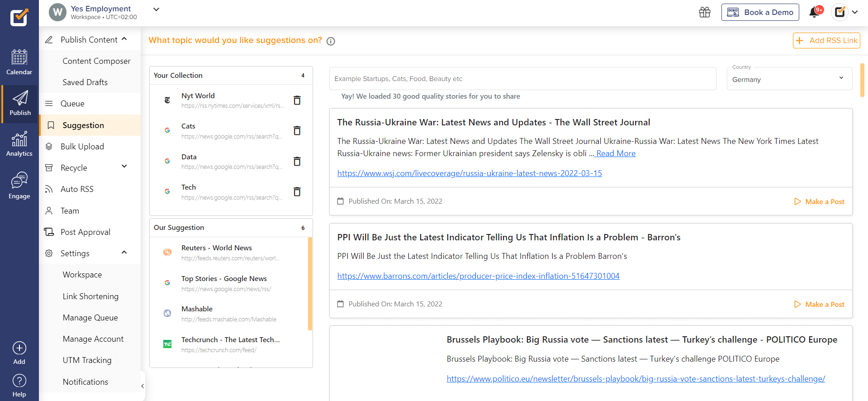Click the info icon beside topic question

click(x=331, y=41)
